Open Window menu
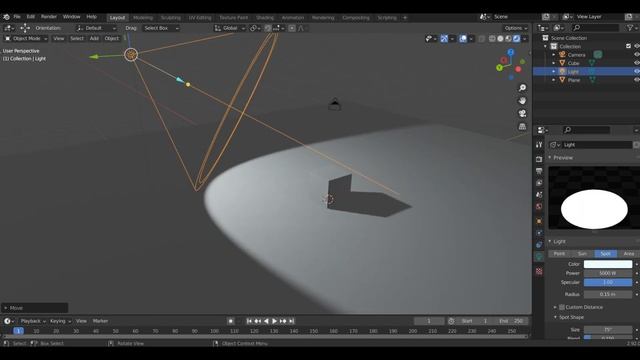 (71, 17)
